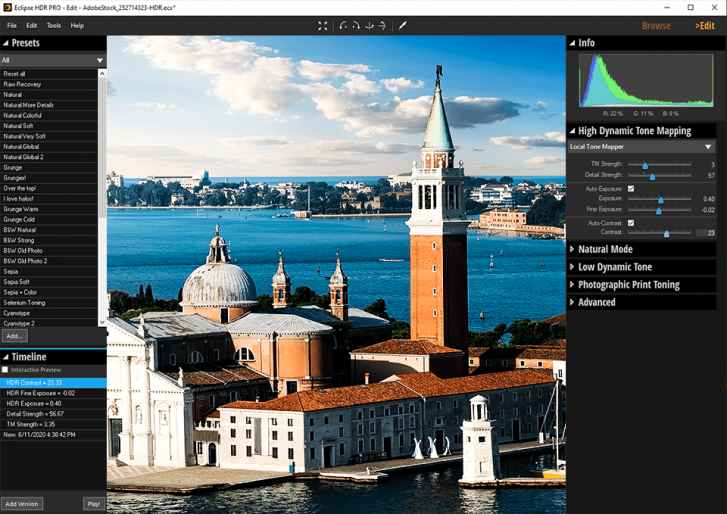
Task: Click the fit-to-screen icon in toolbar
Action: coord(323,25)
